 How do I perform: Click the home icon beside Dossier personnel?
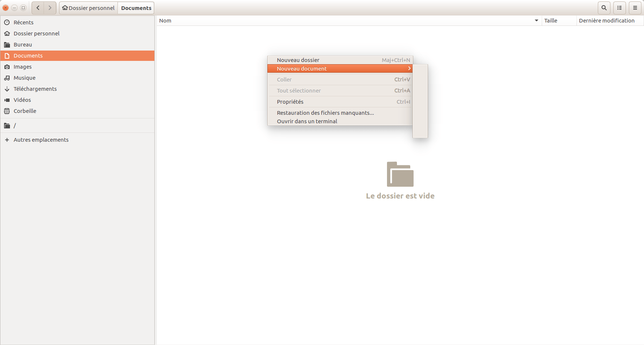(x=7, y=34)
